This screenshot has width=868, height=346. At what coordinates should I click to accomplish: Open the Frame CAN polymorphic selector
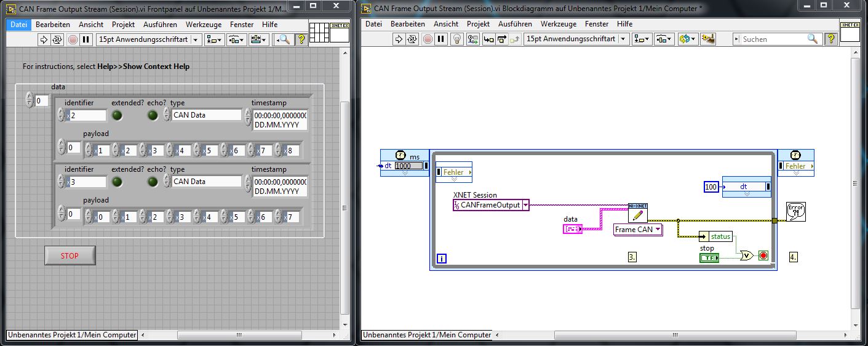coord(638,230)
